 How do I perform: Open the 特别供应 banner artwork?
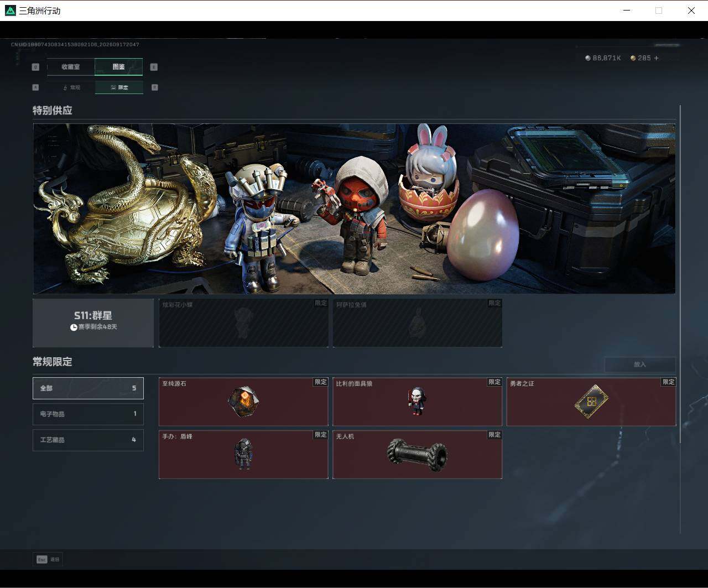(x=354, y=209)
